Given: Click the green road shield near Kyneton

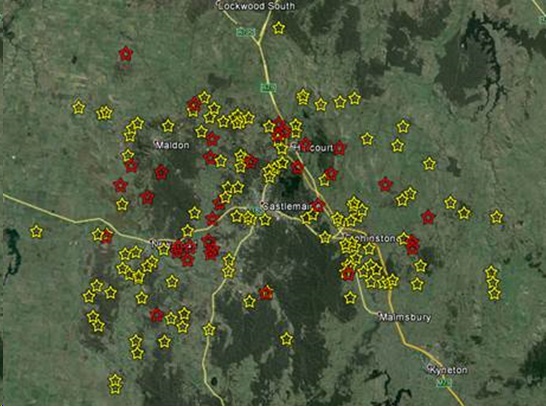Looking at the screenshot, I should click(444, 383).
